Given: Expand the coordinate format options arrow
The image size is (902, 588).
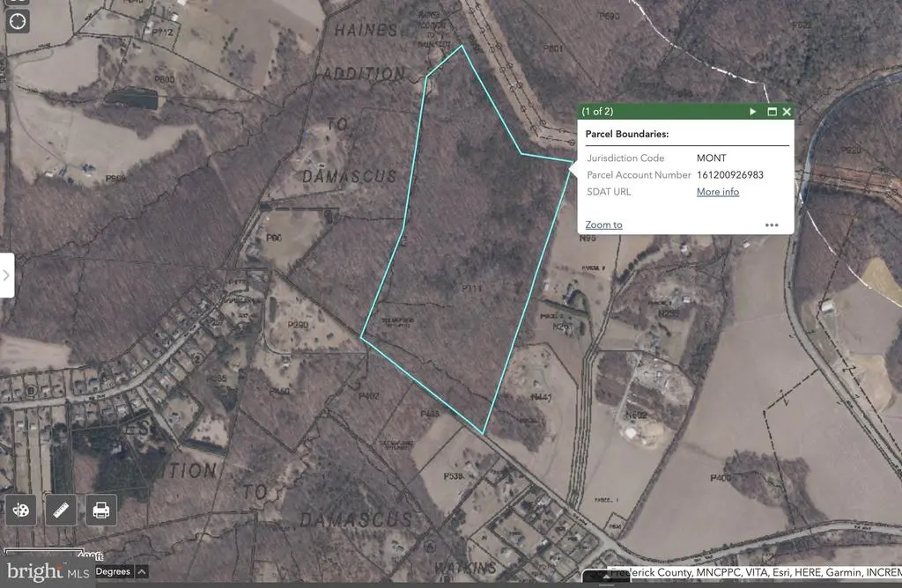Looking at the screenshot, I should 141,571.
